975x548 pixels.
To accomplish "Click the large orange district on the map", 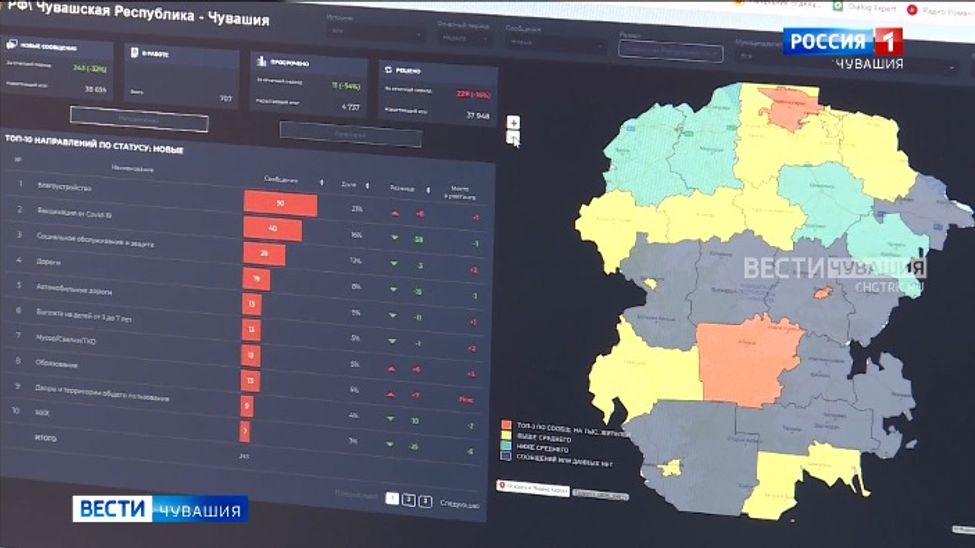I will (x=745, y=360).
